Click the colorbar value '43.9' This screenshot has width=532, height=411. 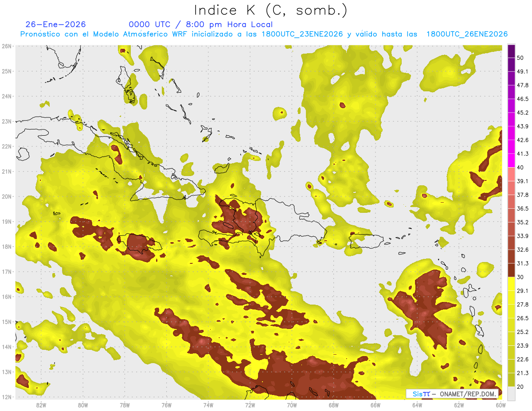[522, 126]
